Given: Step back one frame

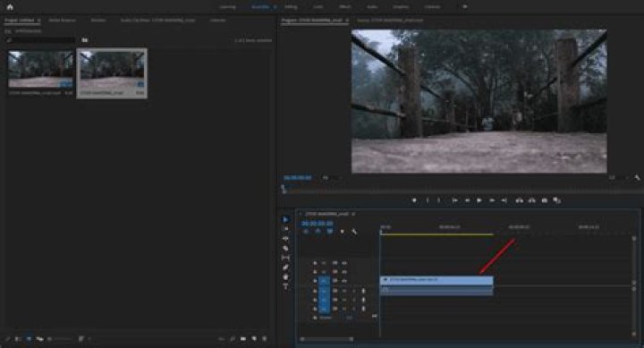Looking at the screenshot, I should pyautogui.click(x=467, y=200).
